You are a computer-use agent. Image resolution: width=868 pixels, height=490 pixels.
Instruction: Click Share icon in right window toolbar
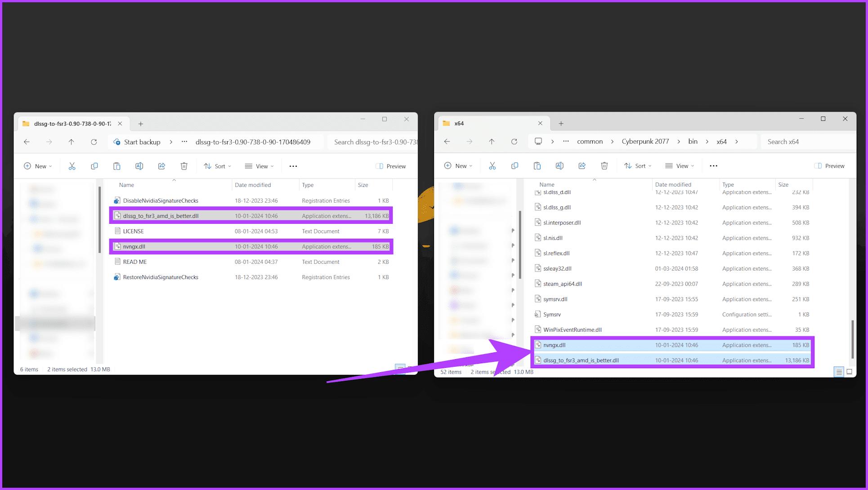[x=582, y=166]
